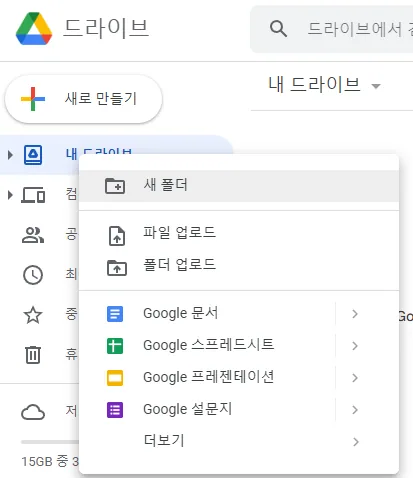Expand the Google 스프레드시트 submenu arrow

click(x=355, y=346)
